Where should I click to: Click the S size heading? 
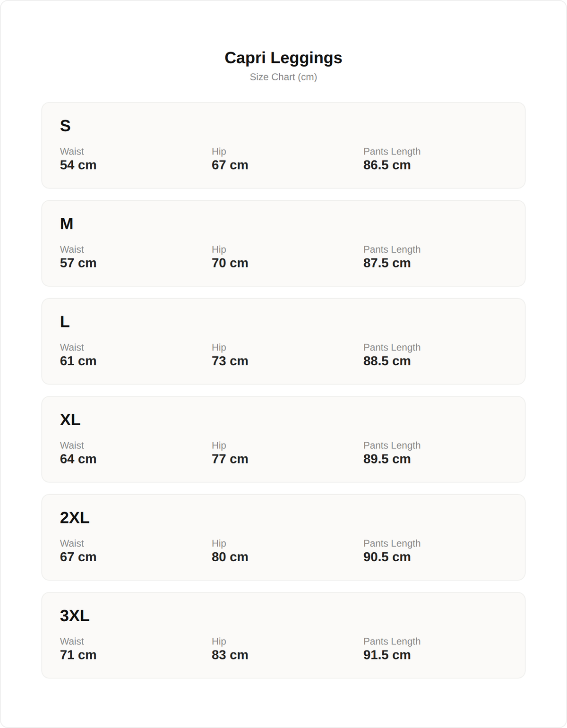tap(65, 126)
